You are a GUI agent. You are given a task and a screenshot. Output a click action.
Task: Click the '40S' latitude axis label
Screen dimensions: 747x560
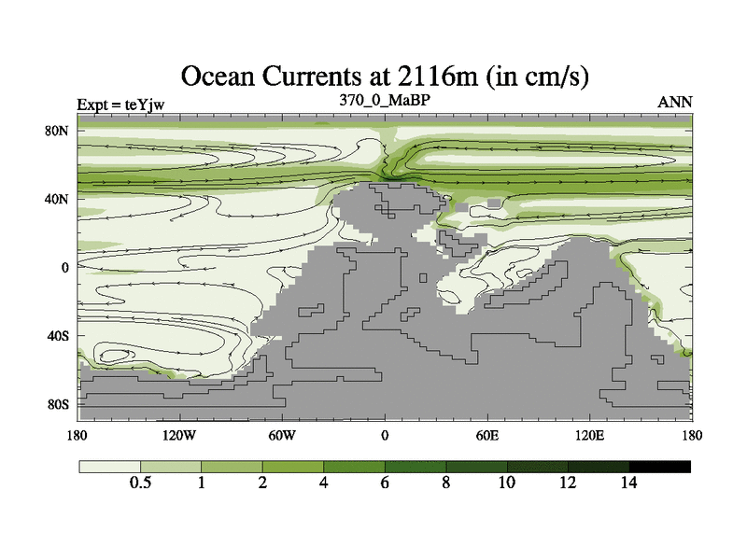coord(59,336)
